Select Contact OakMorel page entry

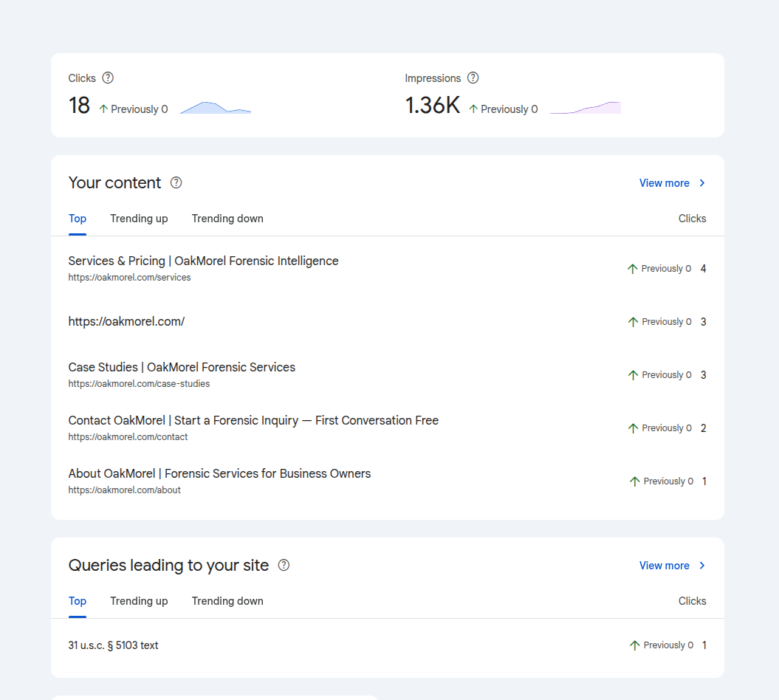(253, 421)
